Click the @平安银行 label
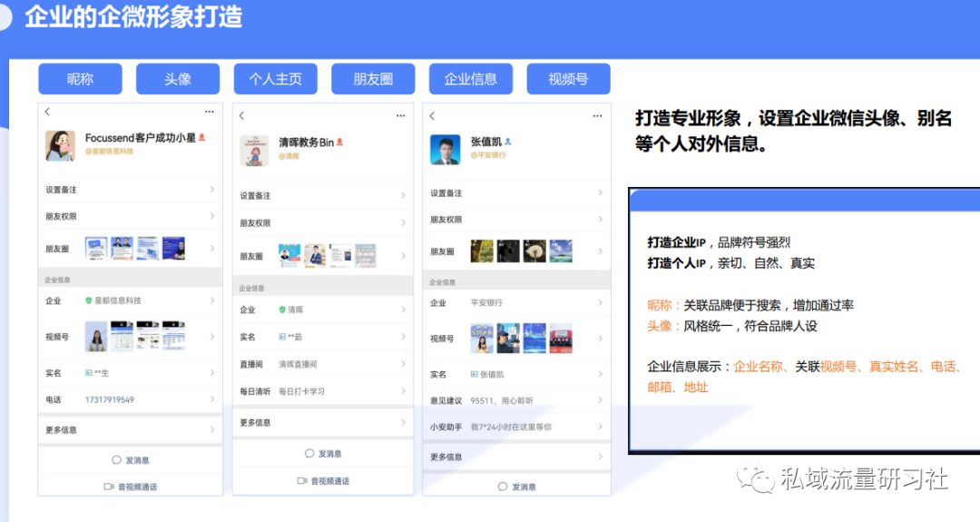 pyautogui.click(x=488, y=155)
